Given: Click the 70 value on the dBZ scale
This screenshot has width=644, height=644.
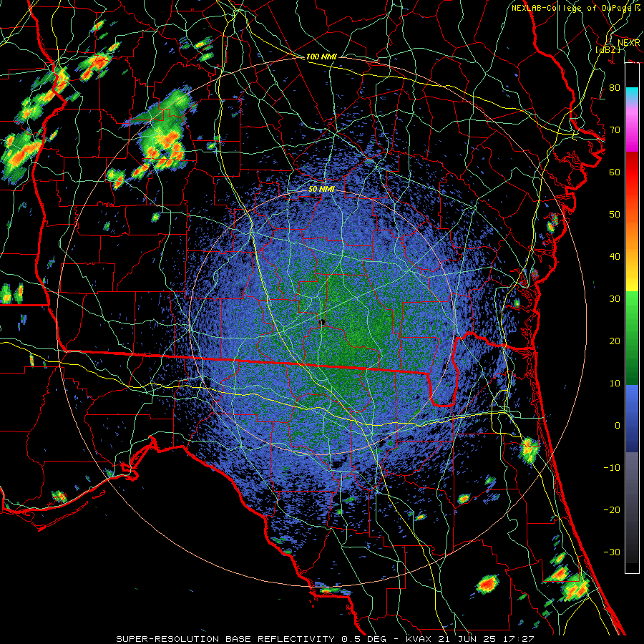Looking at the screenshot, I should click(x=615, y=130).
